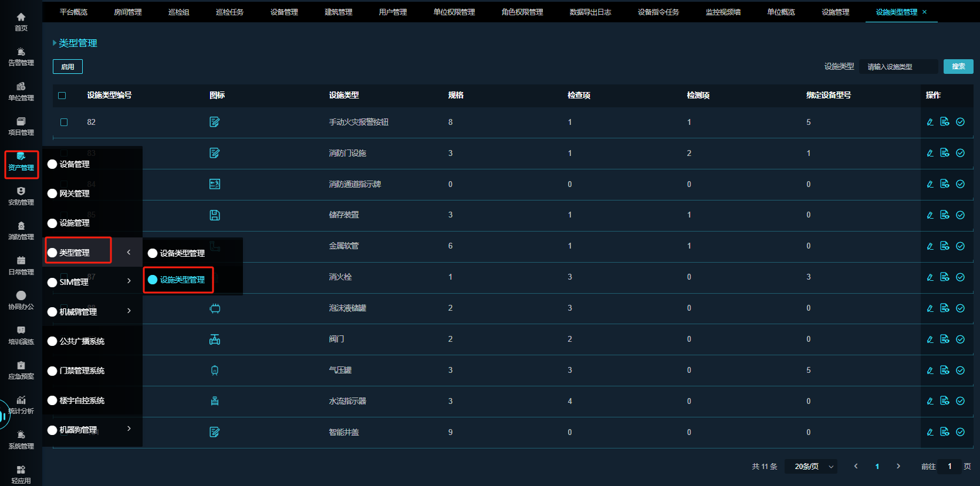Viewport: 980px width, 486px height.
Task: Switch to the 巡检任务 tab
Action: pyautogui.click(x=229, y=12)
